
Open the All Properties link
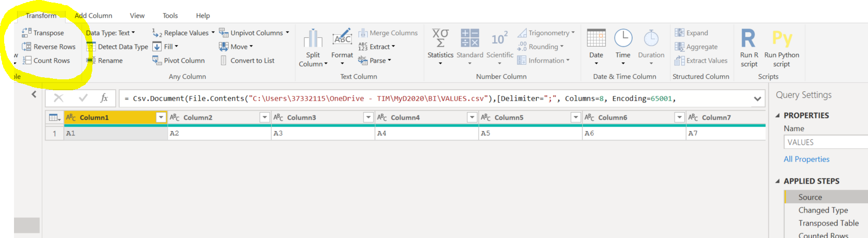click(806, 159)
